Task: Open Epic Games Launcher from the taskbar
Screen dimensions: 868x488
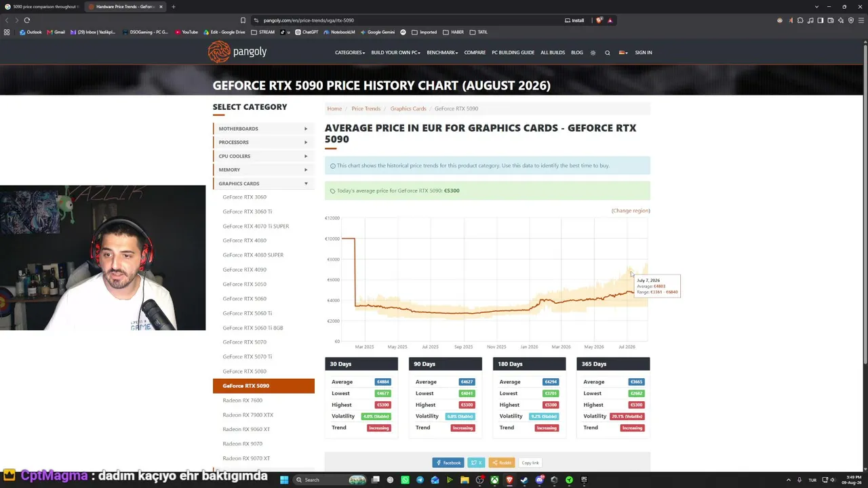Action: [x=584, y=480]
